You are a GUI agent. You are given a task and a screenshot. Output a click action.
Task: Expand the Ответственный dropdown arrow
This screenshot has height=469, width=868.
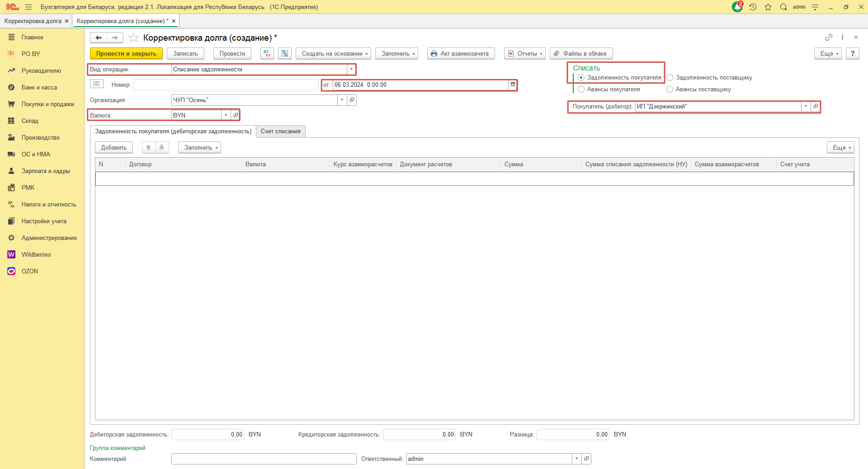[576, 459]
